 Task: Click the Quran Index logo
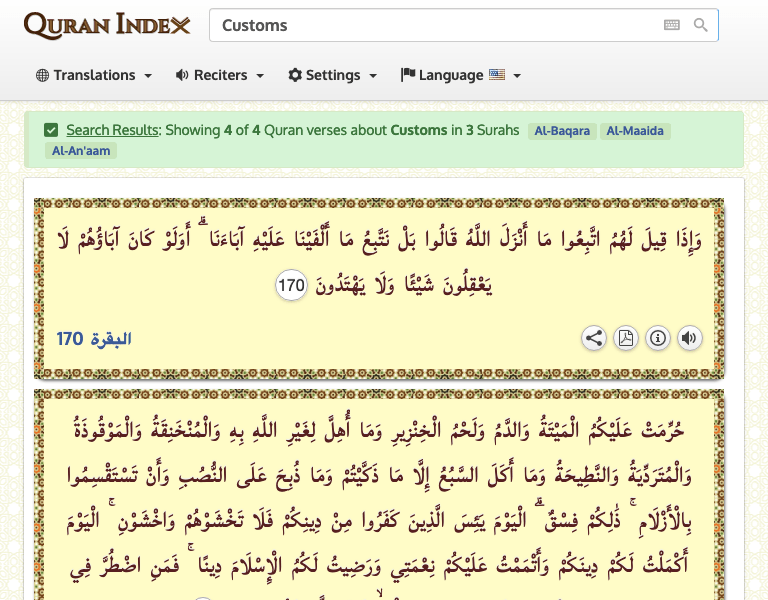click(106, 25)
